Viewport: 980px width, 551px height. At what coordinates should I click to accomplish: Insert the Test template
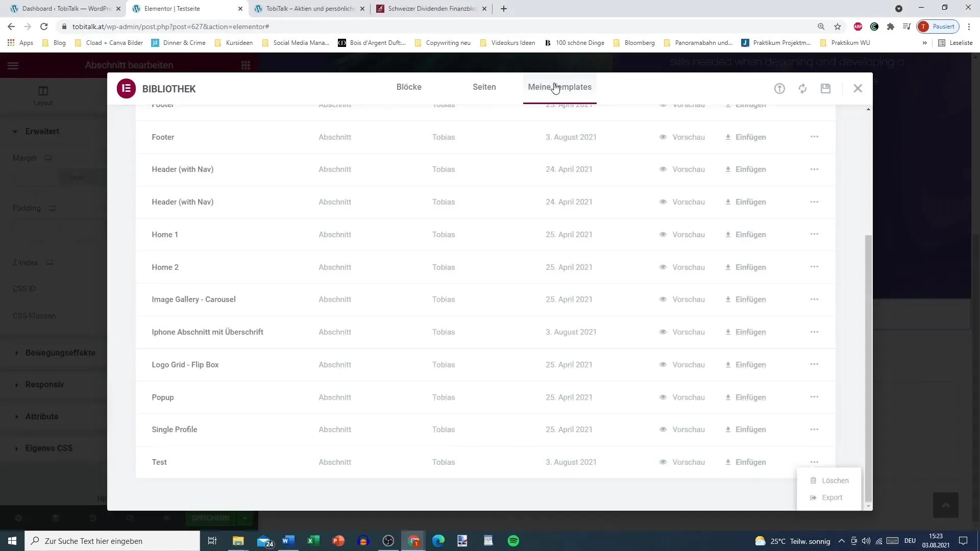pyautogui.click(x=745, y=462)
